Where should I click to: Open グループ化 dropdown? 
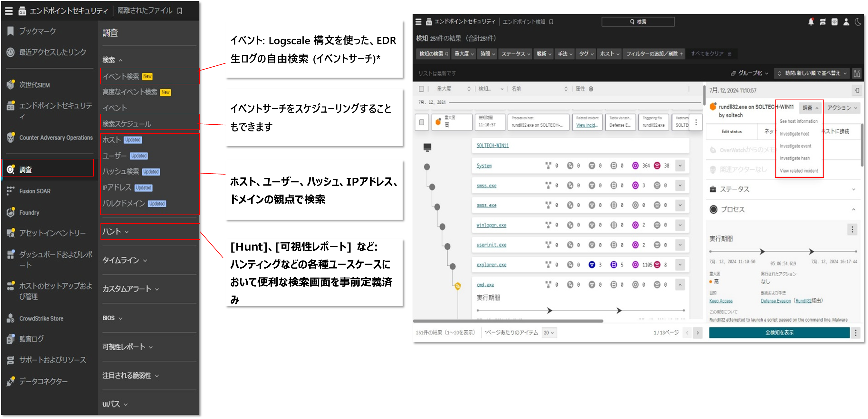point(749,73)
